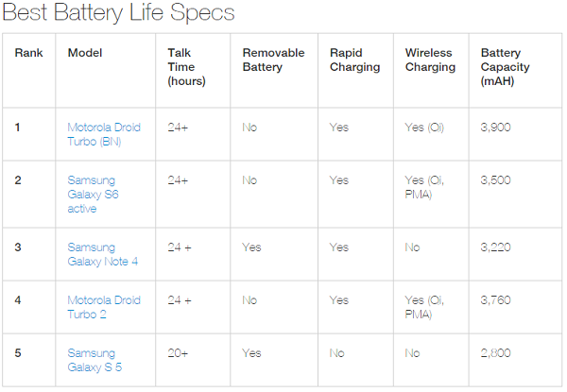Click the Rank column header
The image size is (567, 392).
pos(28,53)
